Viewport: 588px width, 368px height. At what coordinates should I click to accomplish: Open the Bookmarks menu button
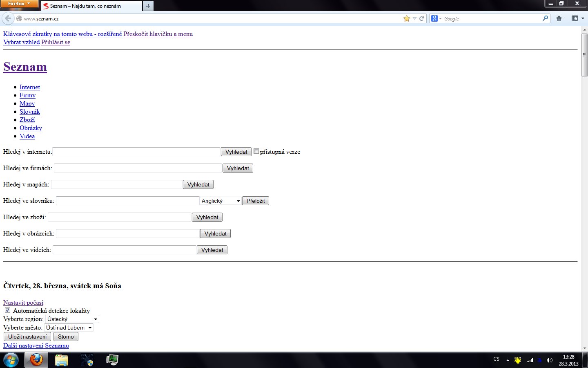click(577, 18)
